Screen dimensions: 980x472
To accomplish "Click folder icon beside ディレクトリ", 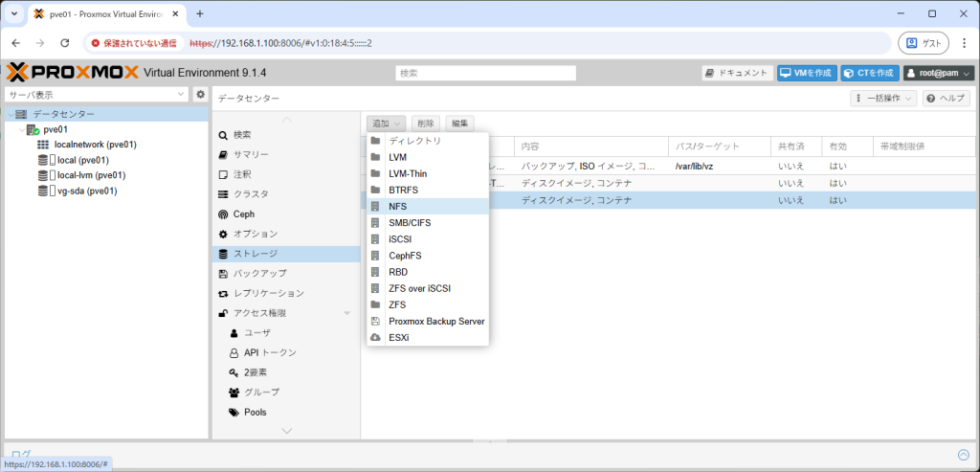I will click(375, 141).
